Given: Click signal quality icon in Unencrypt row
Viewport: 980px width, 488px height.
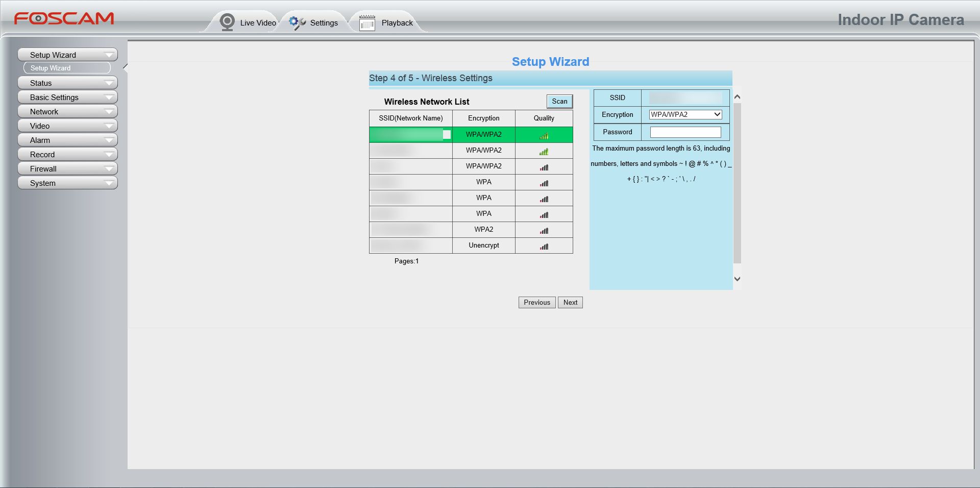Looking at the screenshot, I should tap(544, 246).
